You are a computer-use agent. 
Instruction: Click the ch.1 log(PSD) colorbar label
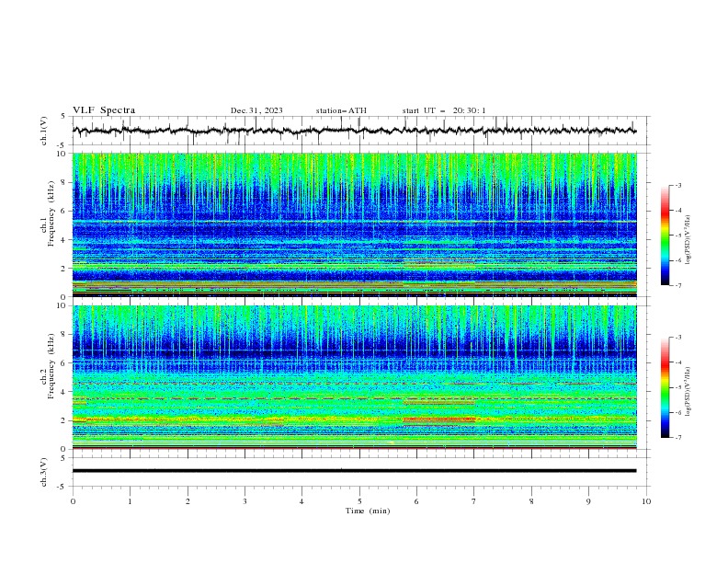coord(688,240)
